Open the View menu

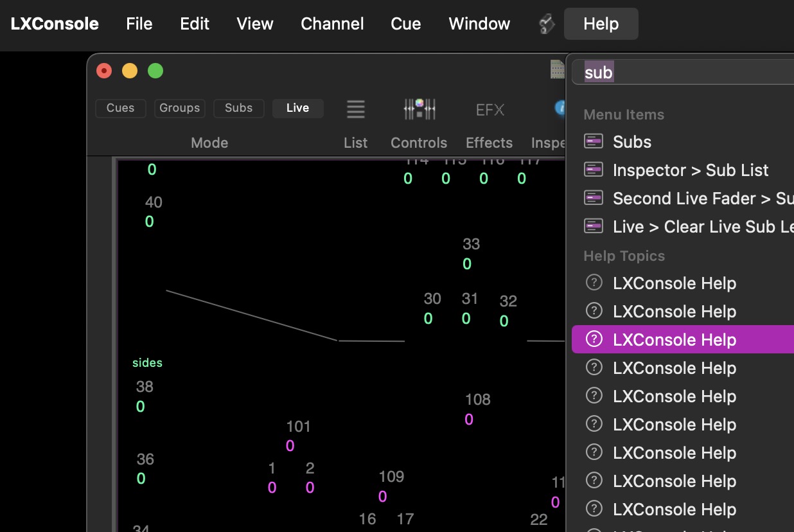[x=255, y=24]
